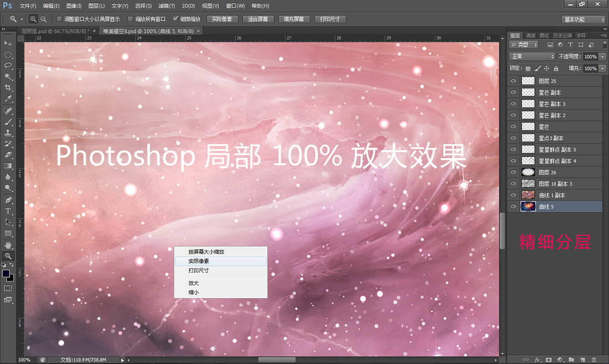609x364 pixels.
Task: Click link layers icon at panel bottom
Action: pyautogui.click(x=526, y=359)
